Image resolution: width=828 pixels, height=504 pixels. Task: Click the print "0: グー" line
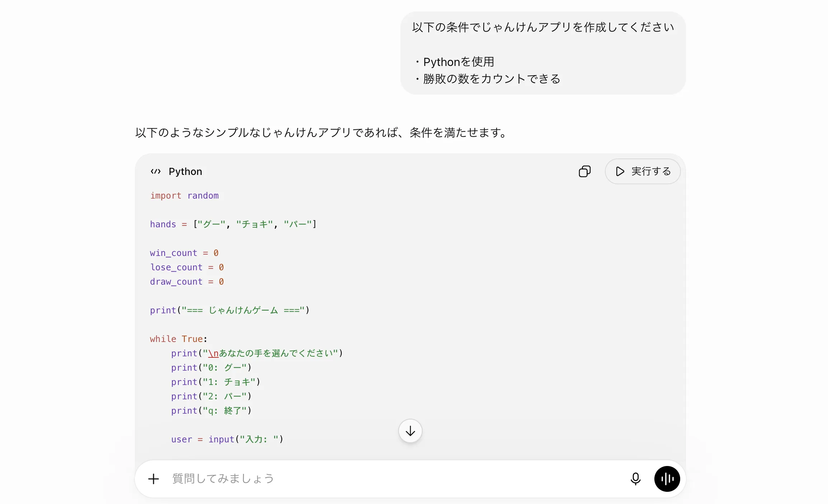pos(211,368)
